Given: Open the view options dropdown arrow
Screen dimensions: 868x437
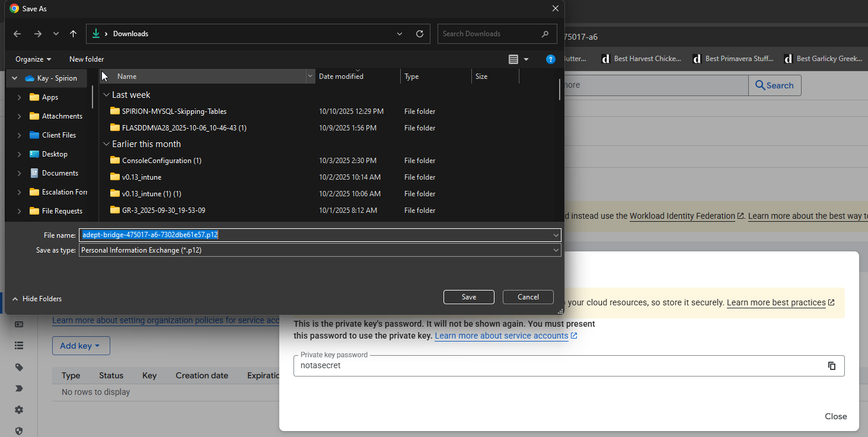Looking at the screenshot, I should coord(526,59).
